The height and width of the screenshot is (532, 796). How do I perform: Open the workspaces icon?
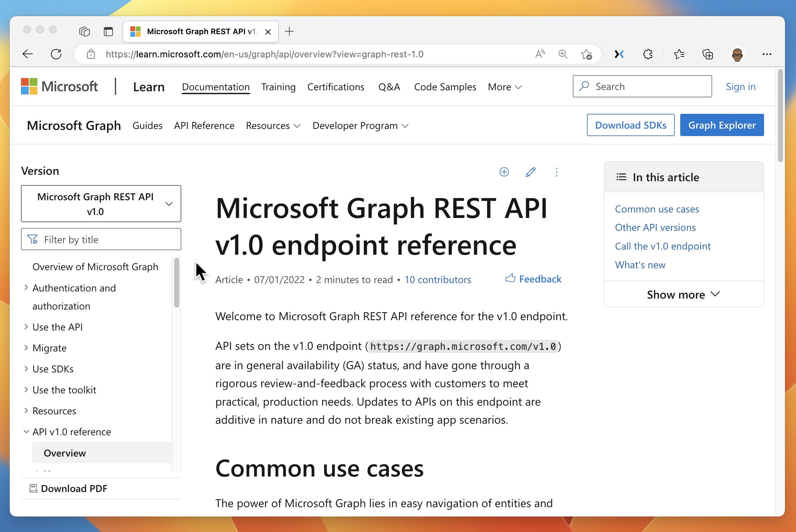(x=84, y=32)
